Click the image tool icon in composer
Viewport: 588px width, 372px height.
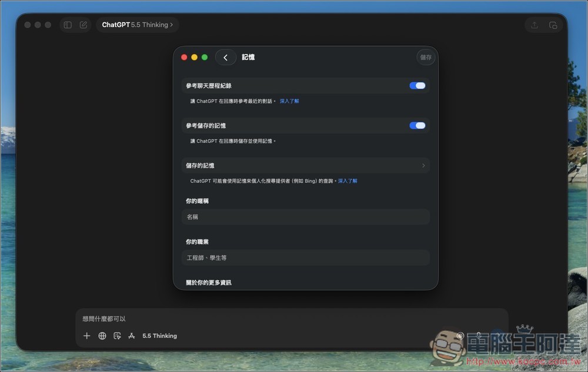coord(117,336)
